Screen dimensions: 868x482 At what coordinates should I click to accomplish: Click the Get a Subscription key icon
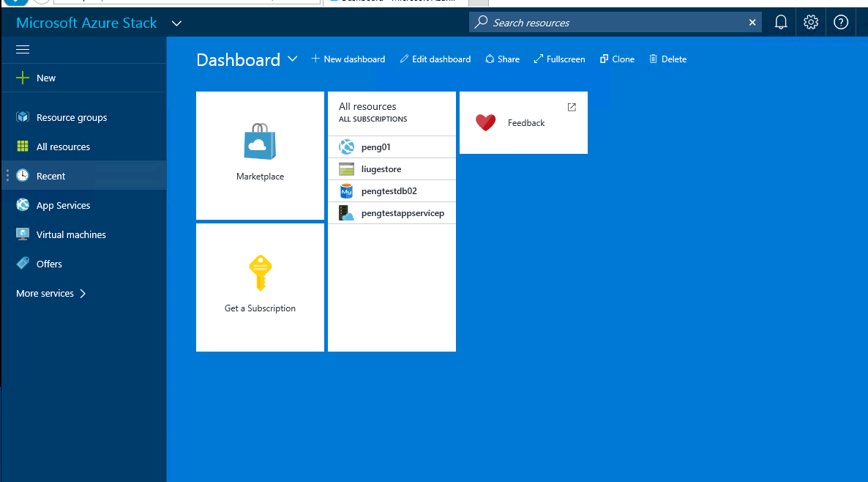(260, 272)
